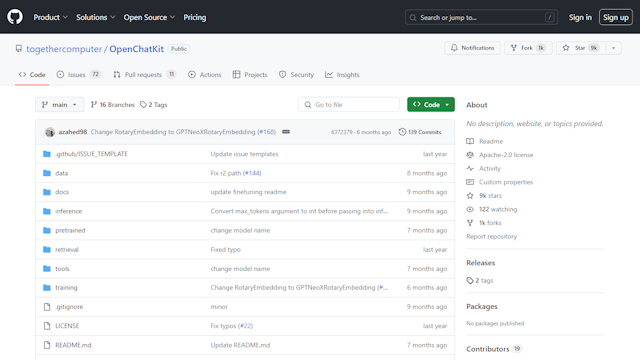The height and width of the screenshot is (360, 640).
Task: Switch to the Insights tab
Action: coord(342,75)
